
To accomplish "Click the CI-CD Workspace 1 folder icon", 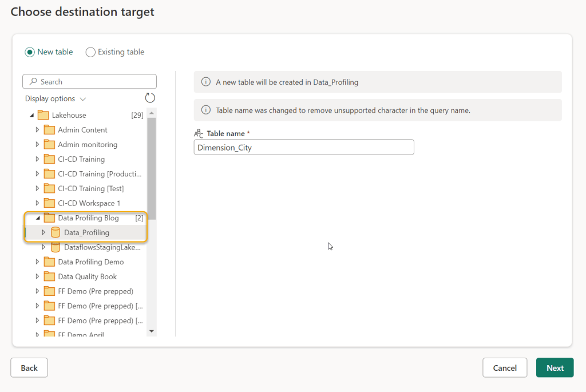I will pyautogui.click(x=49, y=203).
